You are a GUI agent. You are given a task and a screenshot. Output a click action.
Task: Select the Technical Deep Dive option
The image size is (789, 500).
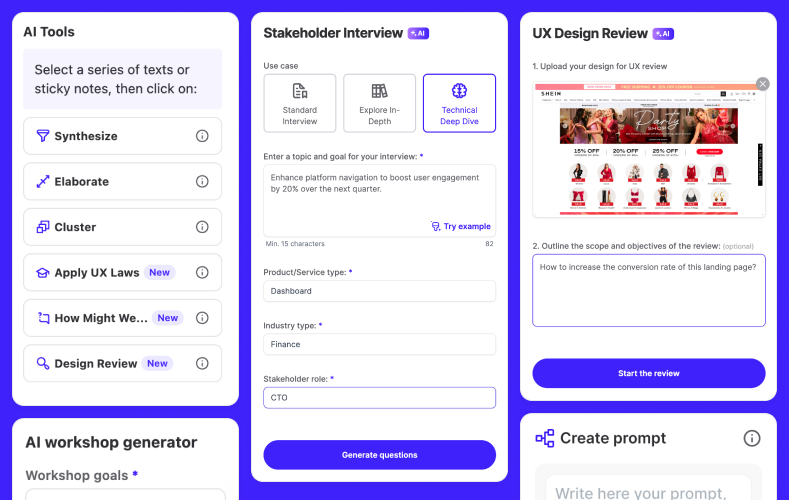(x=459, y=103)
